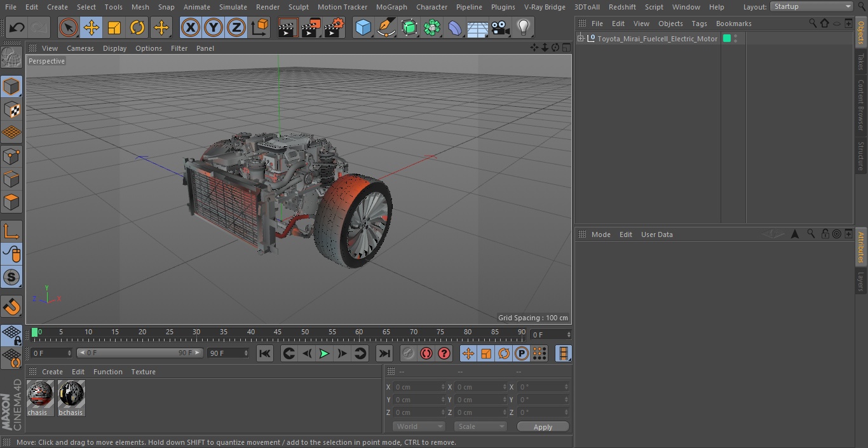Select the Scale tool
Viewport: 868px width, 448px height.
point(114,27)
